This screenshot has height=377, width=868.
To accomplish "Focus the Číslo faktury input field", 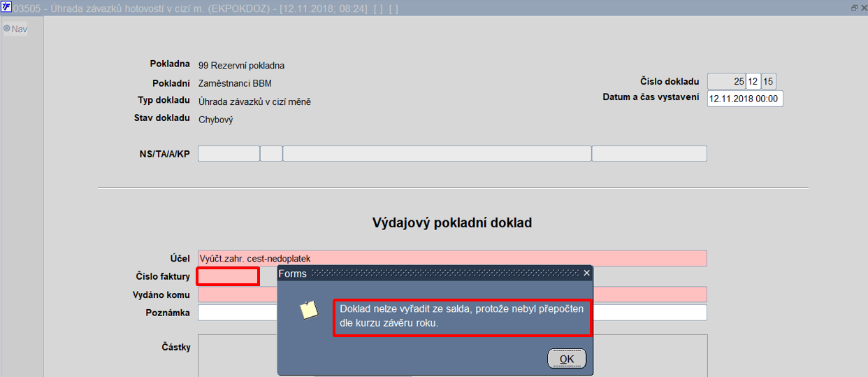I will click(228, 276).
